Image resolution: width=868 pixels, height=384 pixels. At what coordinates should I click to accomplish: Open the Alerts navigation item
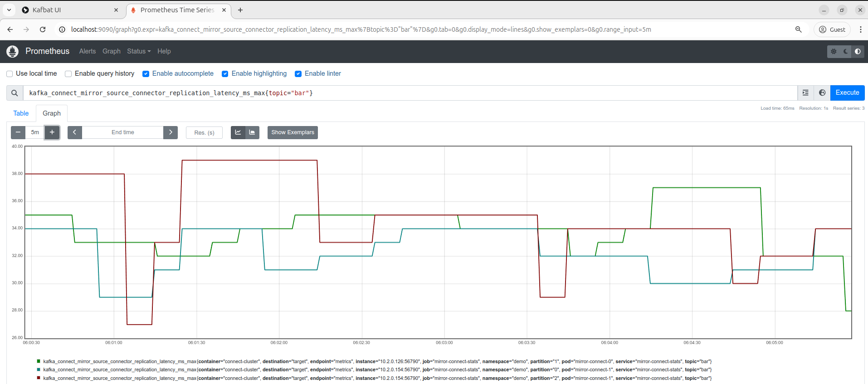88,51
